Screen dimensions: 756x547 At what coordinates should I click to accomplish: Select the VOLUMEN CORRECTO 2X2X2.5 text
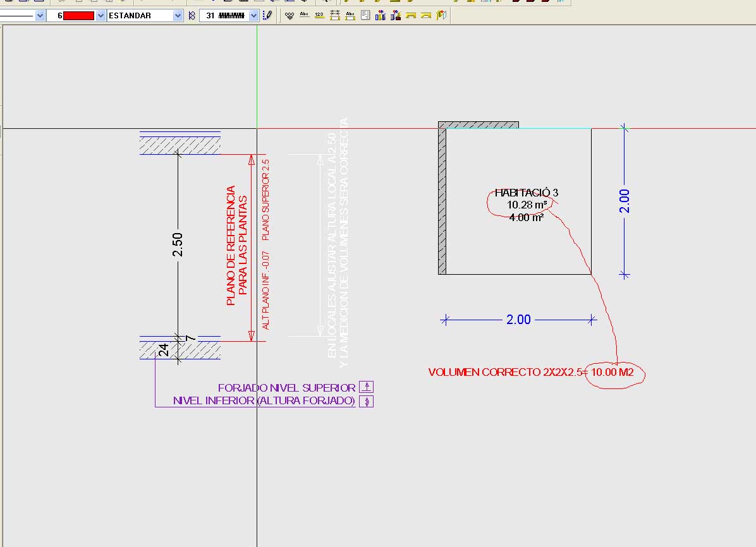pos(506,372)
